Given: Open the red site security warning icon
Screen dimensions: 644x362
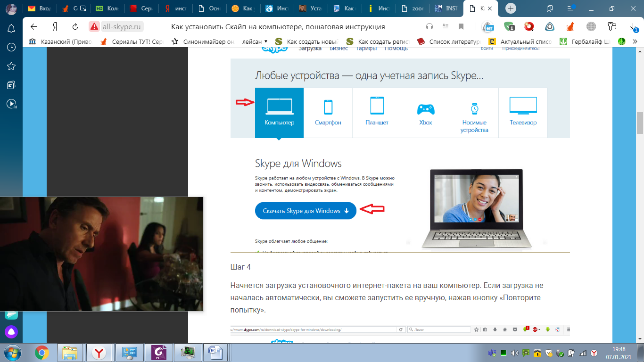Looking at the screenshot, I should [x=94, y=26].
